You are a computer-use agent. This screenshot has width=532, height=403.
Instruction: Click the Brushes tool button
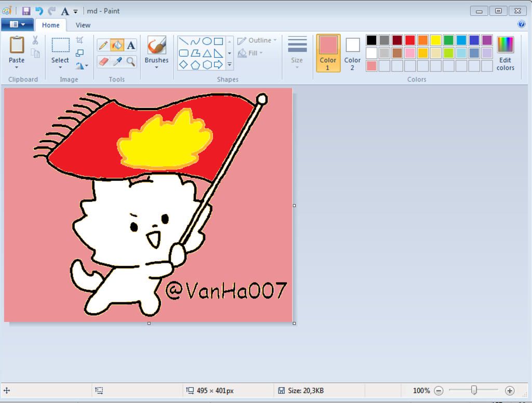(156, 45)
